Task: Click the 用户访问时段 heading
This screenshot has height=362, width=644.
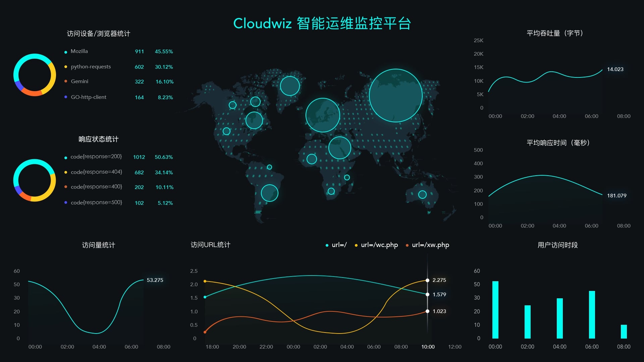Action: tap(557, 245)
